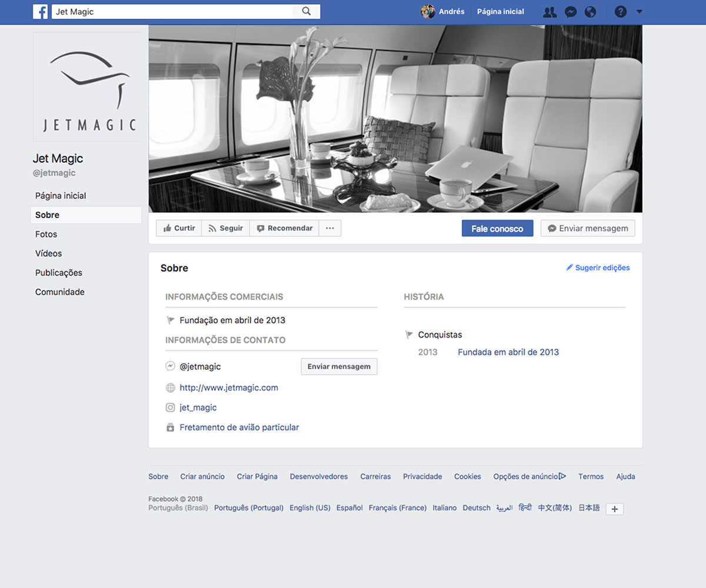Open additional languages with the plus box
The image size is (706, 588).
[614, 509]
